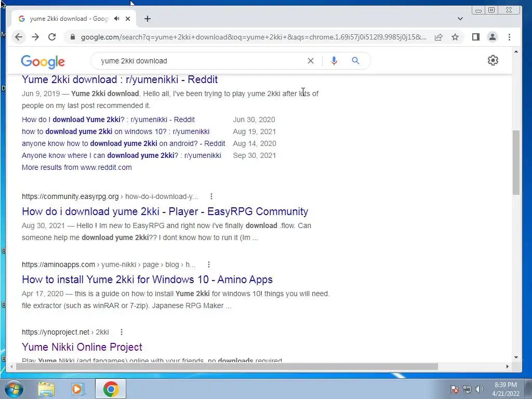This screenshot has width=532, height=399.
Task: Start a voice search with the microphone
Action: click(x=334, y=61)
